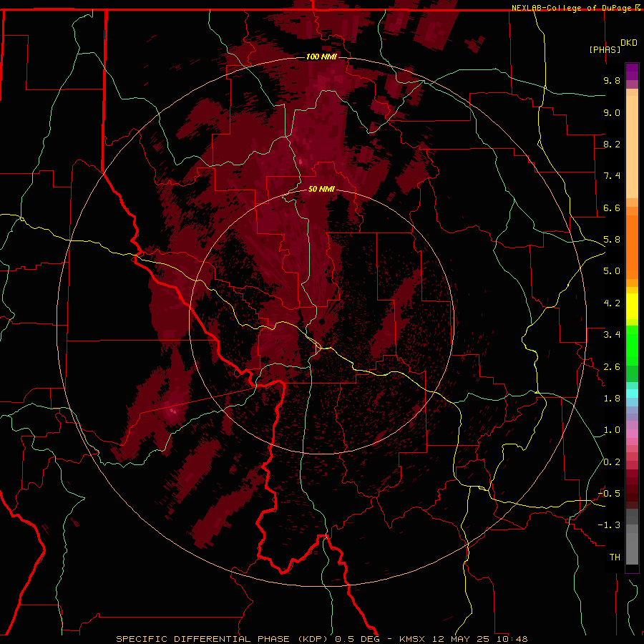Click the 4.2 scale value
This screenshot has height=644, width=644.
pos(612,303)
